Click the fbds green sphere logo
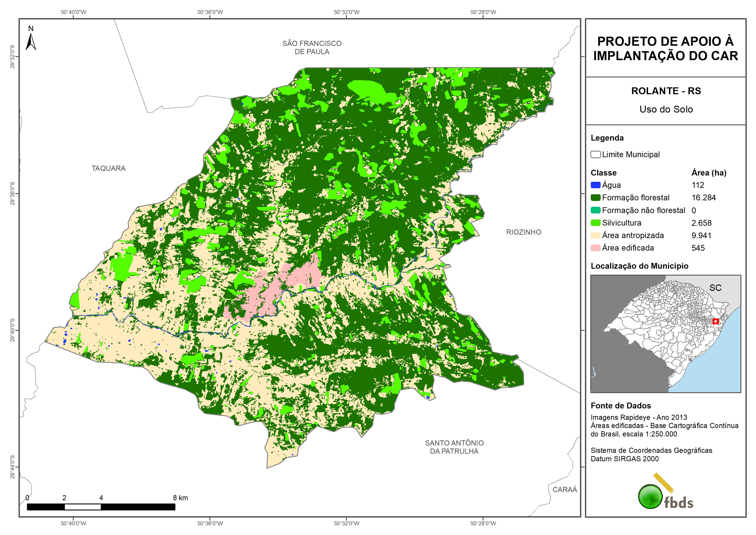The height and width of the screenshot is (535, 756). (x=650, y=496)
